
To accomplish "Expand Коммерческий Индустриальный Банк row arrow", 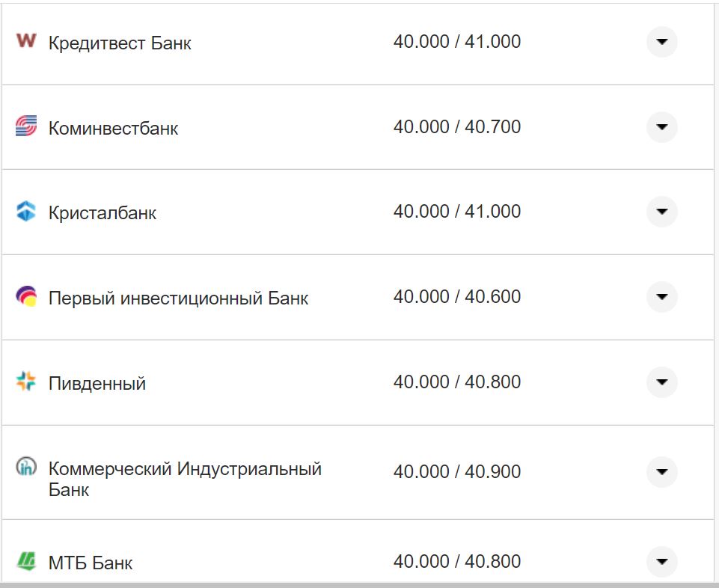I will tap(661, 472).
